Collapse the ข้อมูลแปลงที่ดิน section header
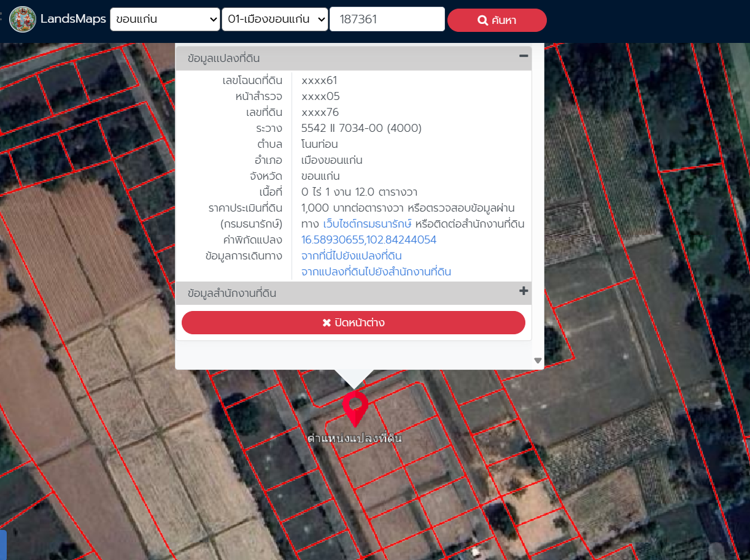This screenshot has width=750, height=560. (224, 59)
